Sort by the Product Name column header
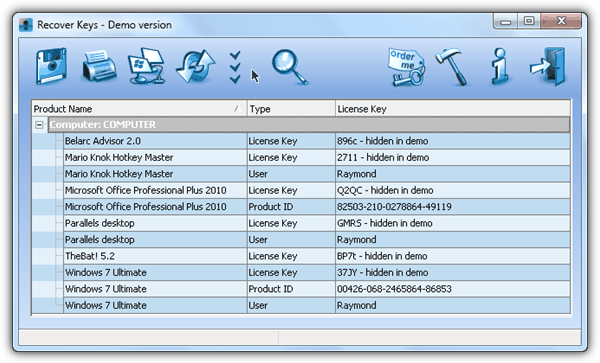600x363 pixels. (x=139, y=109)
